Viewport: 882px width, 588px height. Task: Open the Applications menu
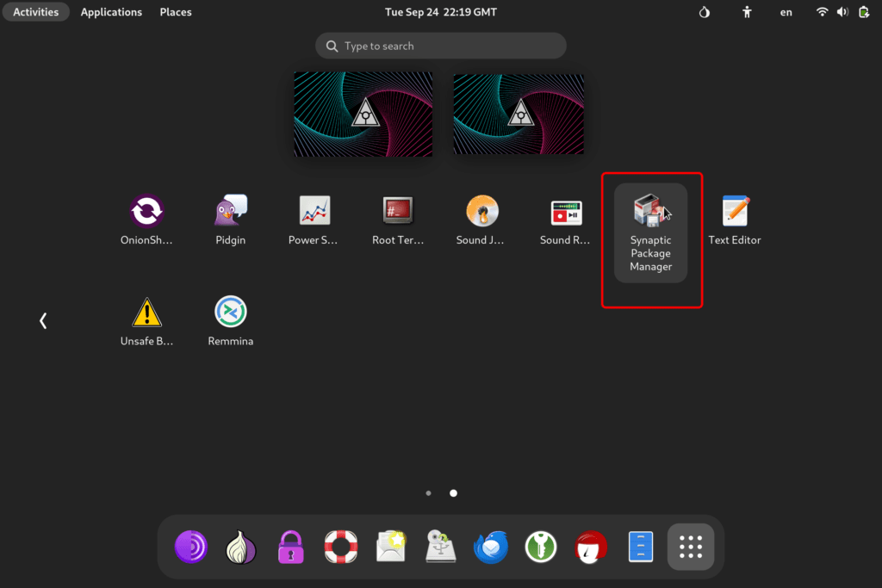(111, 12)
